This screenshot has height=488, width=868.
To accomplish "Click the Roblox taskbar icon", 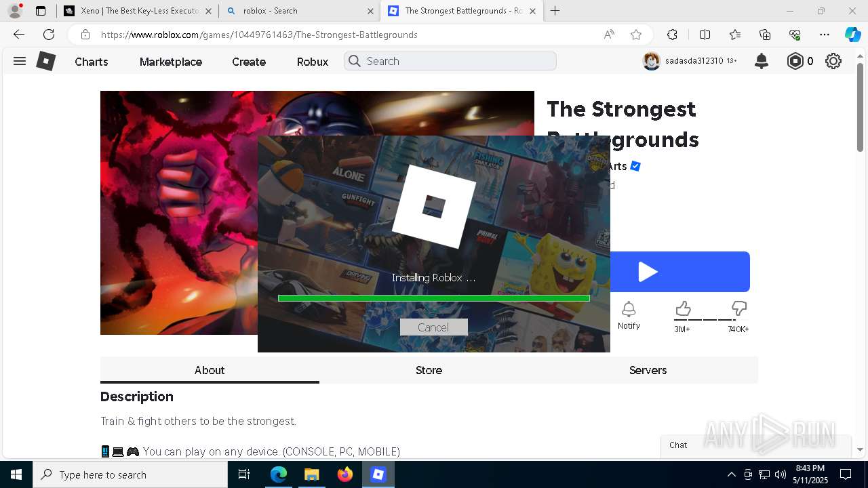I will [x=378, y=474].
